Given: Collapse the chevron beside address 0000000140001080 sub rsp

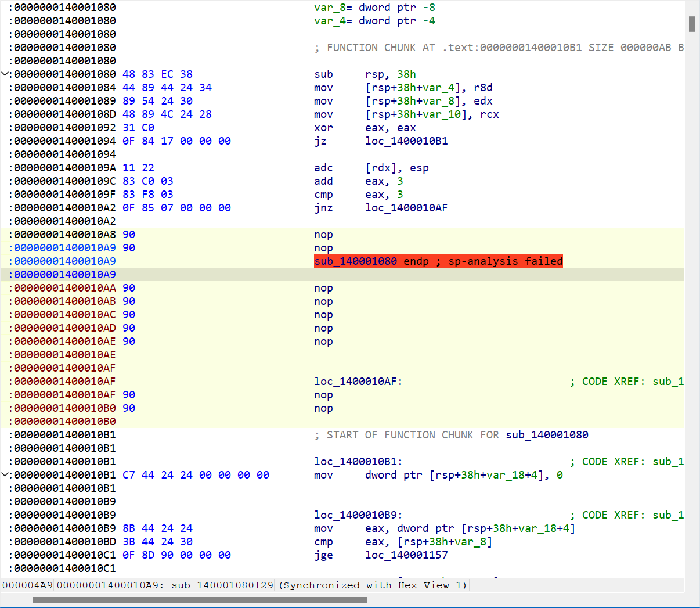Looking at the screenshot, I should tap(5, 74).
